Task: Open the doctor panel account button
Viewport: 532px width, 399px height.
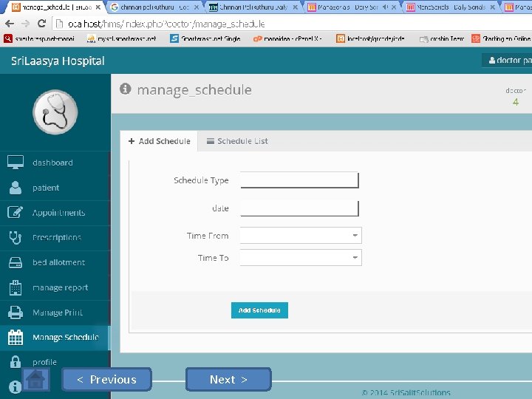Action: (507, 61)
